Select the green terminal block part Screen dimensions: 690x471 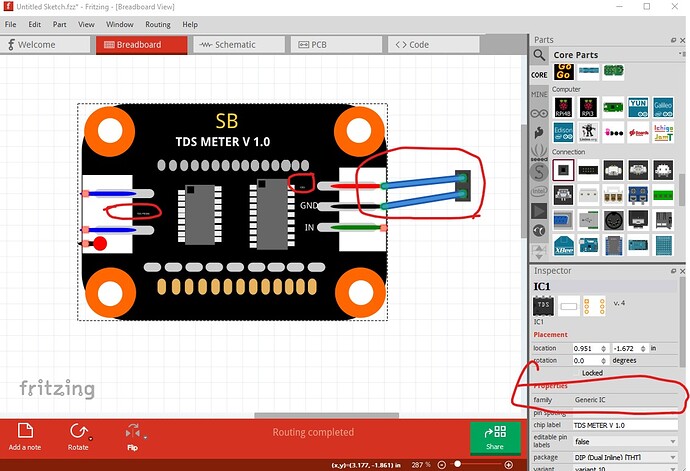(x=663, y=195)
